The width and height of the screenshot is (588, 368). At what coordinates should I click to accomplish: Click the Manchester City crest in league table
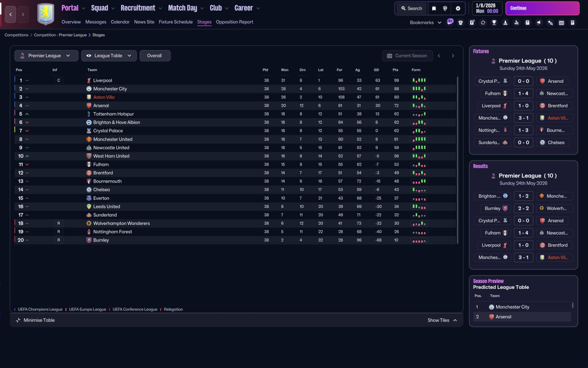[x=89, y=89]
